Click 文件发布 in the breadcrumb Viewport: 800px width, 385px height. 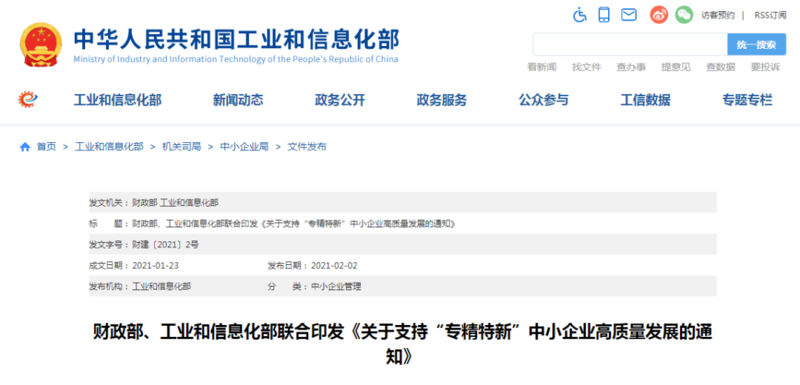click(307, 147)
